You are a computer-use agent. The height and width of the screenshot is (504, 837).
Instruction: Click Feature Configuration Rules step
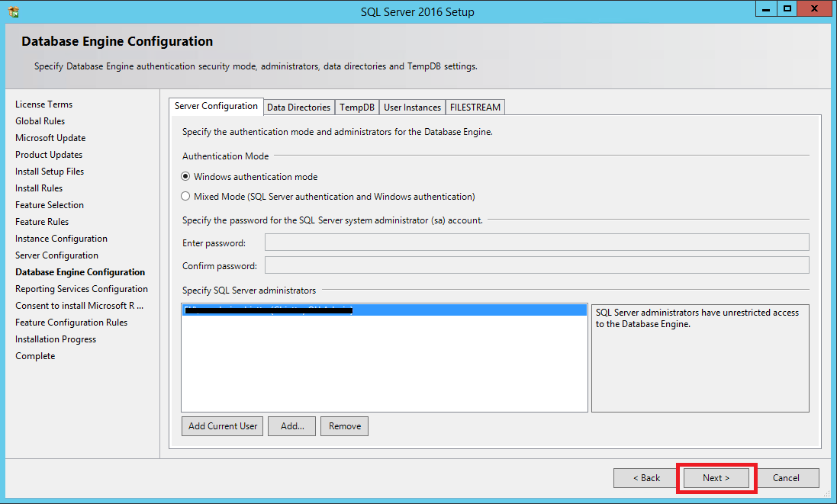click(x=72, y=323)
